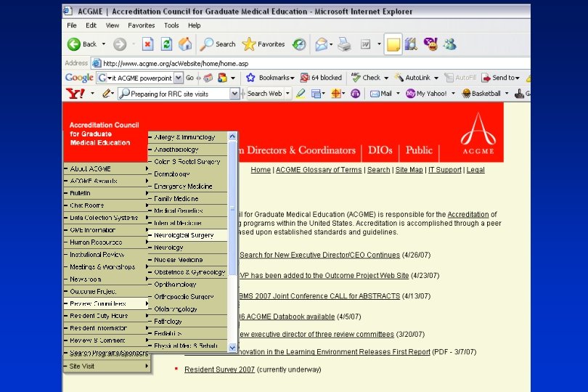
Task: Click the yellow note Discuss icon
Action: pyautogui.click(x=393, y=44)
